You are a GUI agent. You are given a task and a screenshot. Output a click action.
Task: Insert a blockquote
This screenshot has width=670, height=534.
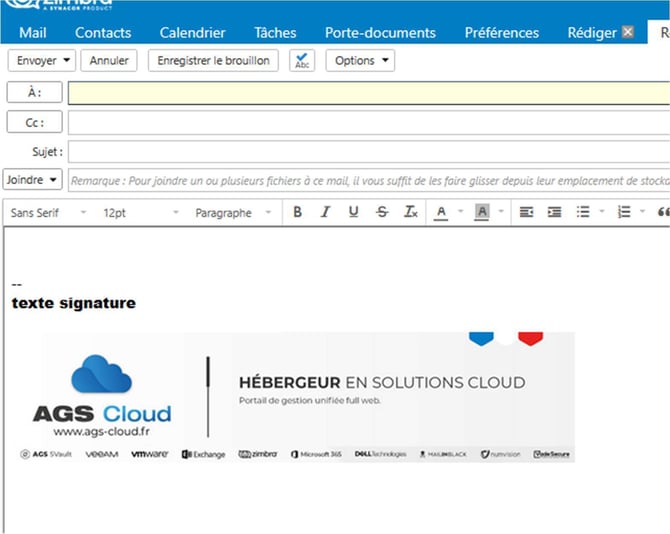tap(663, 212)
